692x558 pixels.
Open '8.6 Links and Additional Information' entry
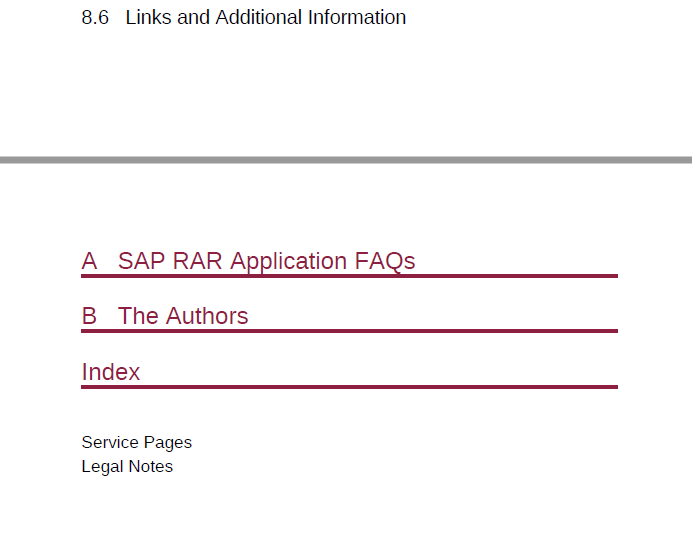(x=244, y=18)
